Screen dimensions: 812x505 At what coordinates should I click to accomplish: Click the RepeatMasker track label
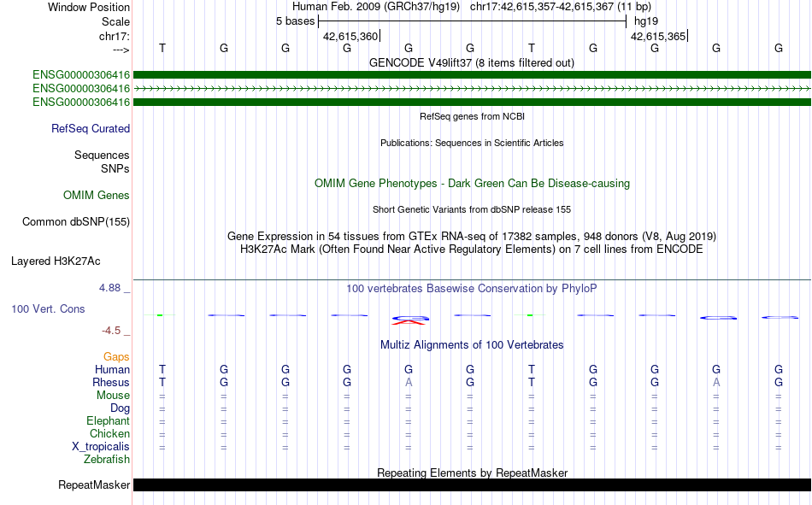pyautogui.click(x=94, y=485)
